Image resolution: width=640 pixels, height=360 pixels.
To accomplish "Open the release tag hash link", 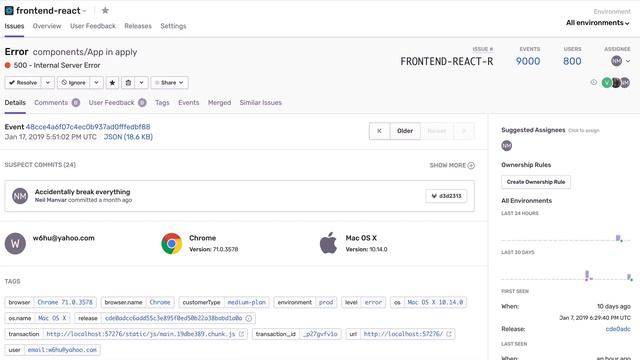I will tap(173, 318).
